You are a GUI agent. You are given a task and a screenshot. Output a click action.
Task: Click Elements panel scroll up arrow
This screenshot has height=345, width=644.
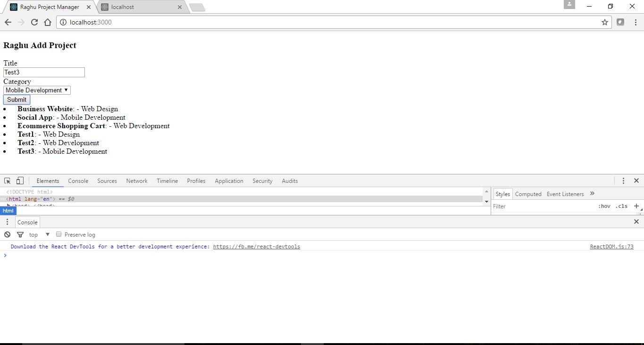(486, 191)
